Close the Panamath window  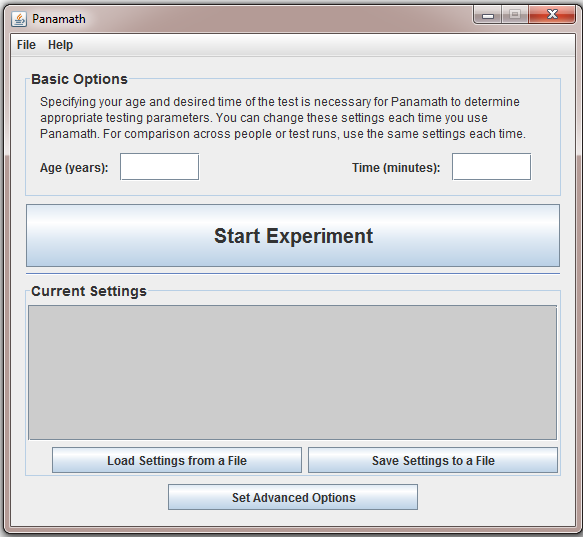click(x=552, y=15)
